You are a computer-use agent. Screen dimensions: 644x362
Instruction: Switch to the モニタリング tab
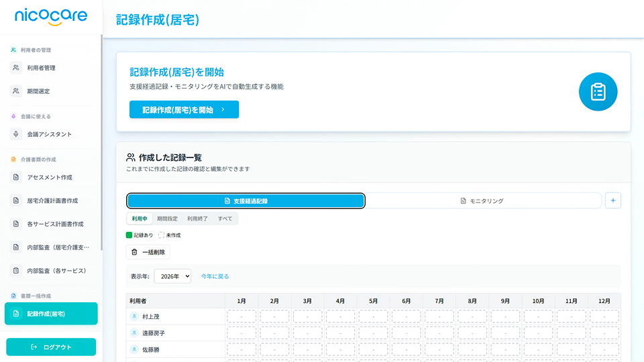point(482,201)
